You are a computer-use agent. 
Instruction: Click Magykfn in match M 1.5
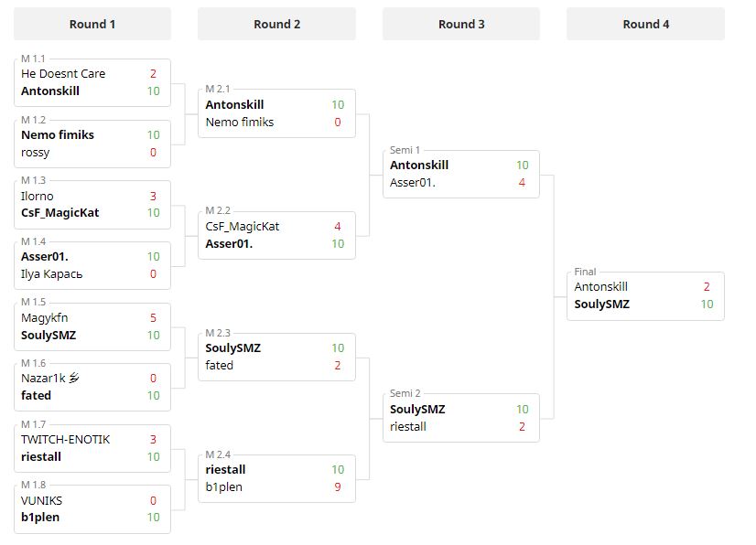(x=44, y=318)
